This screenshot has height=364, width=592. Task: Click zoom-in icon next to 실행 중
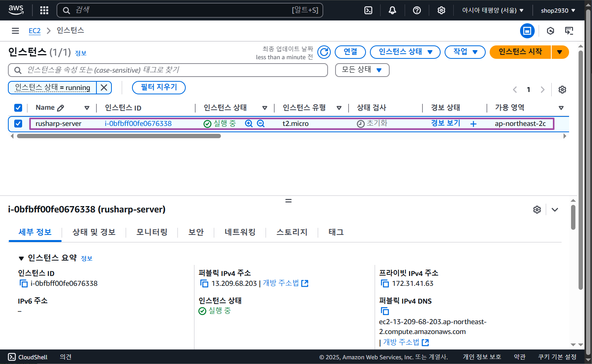click(x=249, y=124)
